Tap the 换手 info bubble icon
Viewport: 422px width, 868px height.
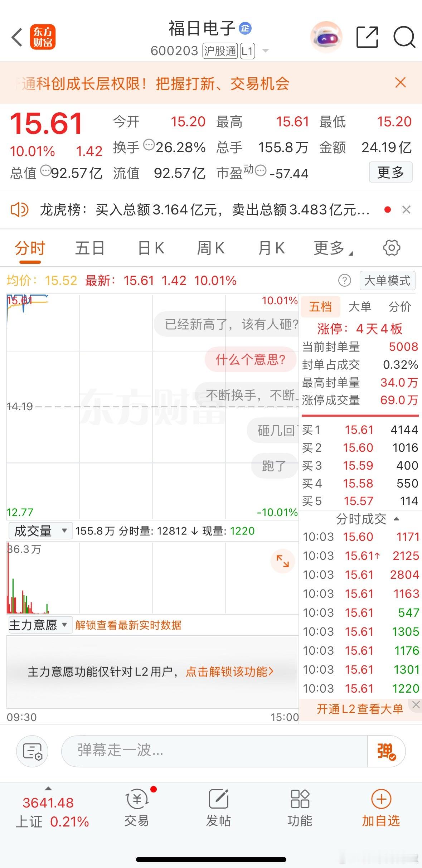(x=149, y=145)
